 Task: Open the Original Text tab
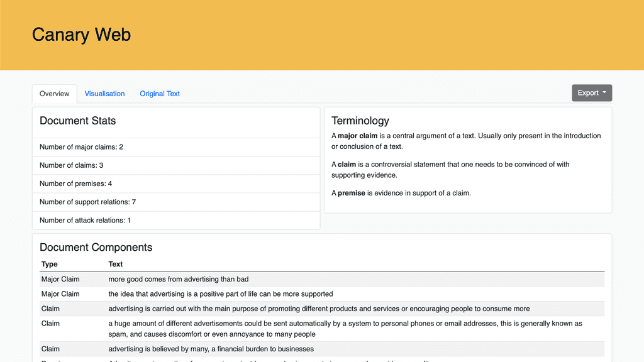tap(160, 94)
